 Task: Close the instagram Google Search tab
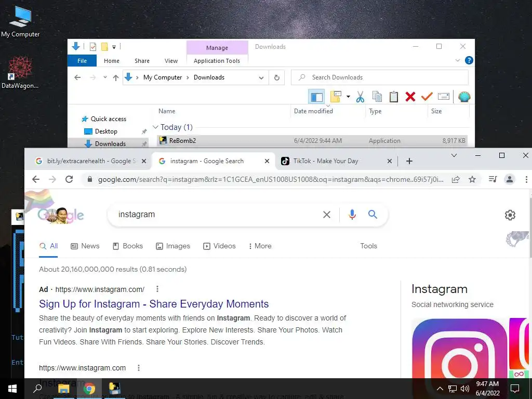(x=267, y=161)
